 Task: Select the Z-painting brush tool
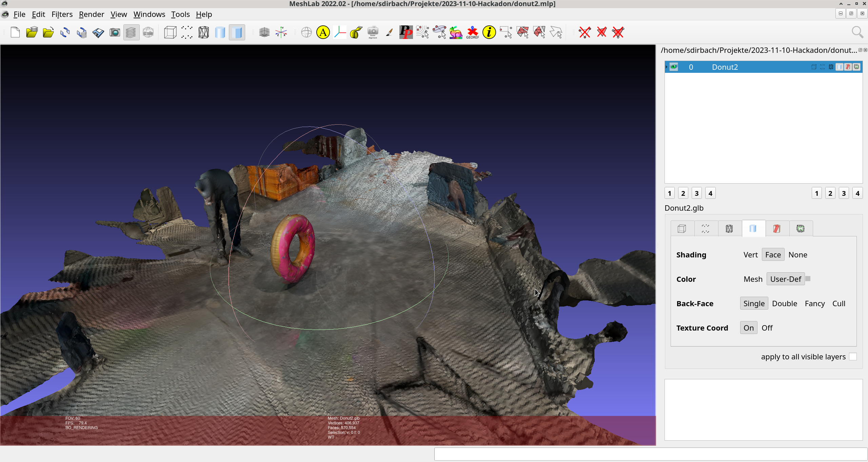389,33
